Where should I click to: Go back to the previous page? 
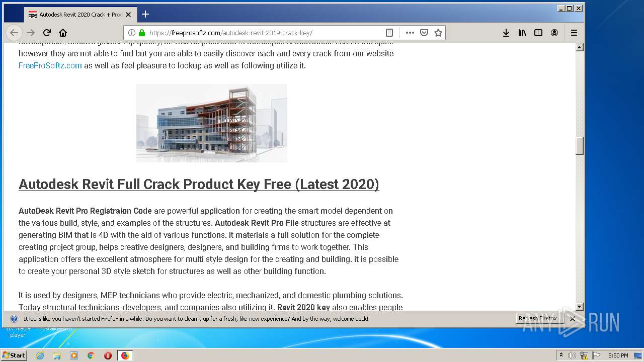pyautogui.click(x=14, y=33)
